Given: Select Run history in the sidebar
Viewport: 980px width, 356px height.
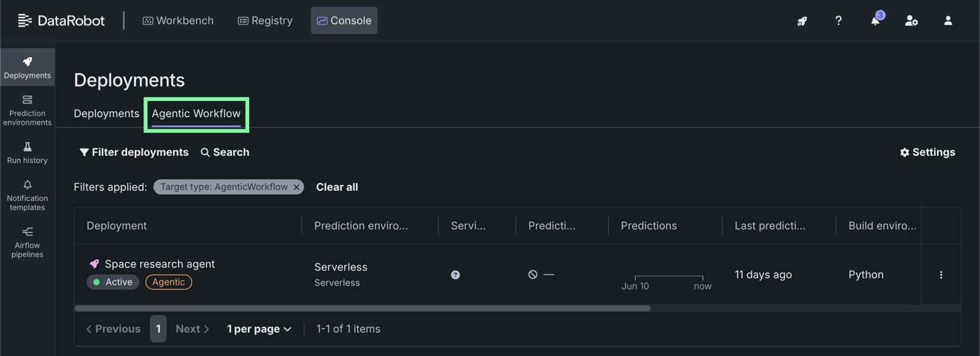Looking at the screenshot, I should pos(27,152).
